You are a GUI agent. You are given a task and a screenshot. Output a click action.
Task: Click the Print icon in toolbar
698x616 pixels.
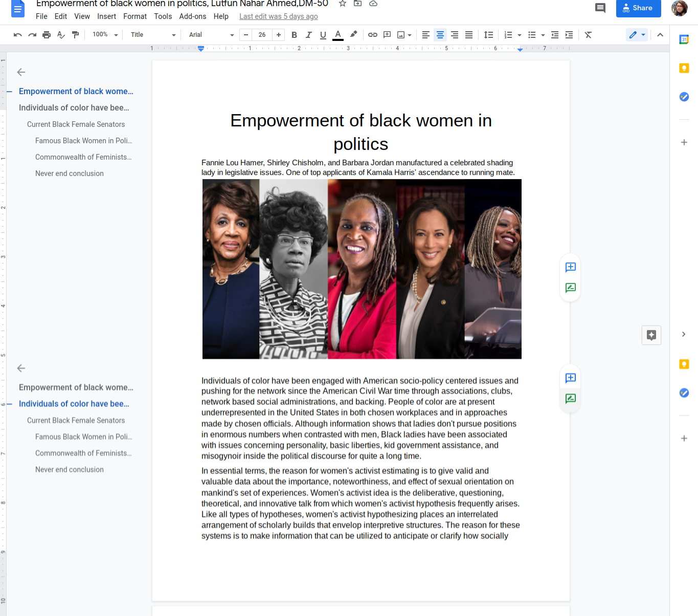47,35
